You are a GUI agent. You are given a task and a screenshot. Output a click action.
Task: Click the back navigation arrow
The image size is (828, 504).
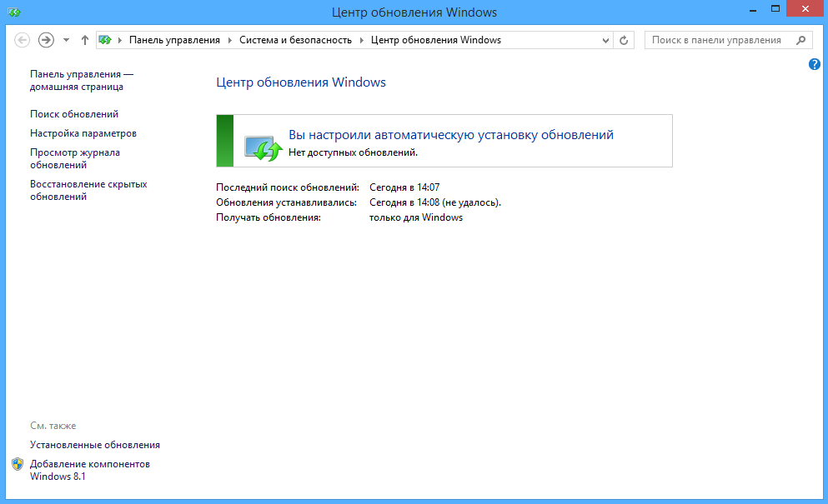[23, 40]
